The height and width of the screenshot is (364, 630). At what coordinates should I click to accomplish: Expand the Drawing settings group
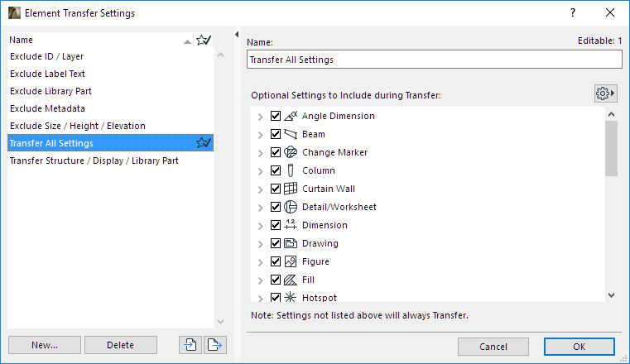pyautogui.click(x=260, y=244)
